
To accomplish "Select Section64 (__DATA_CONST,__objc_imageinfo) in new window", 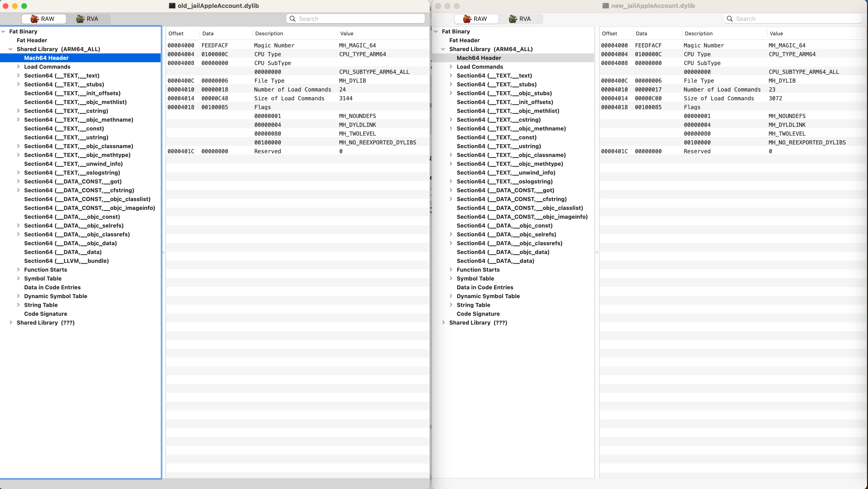I will coord(522,217).
